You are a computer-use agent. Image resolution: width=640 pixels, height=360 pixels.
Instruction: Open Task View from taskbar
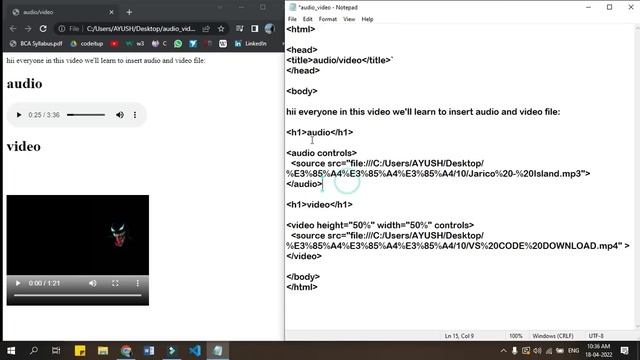56,351
